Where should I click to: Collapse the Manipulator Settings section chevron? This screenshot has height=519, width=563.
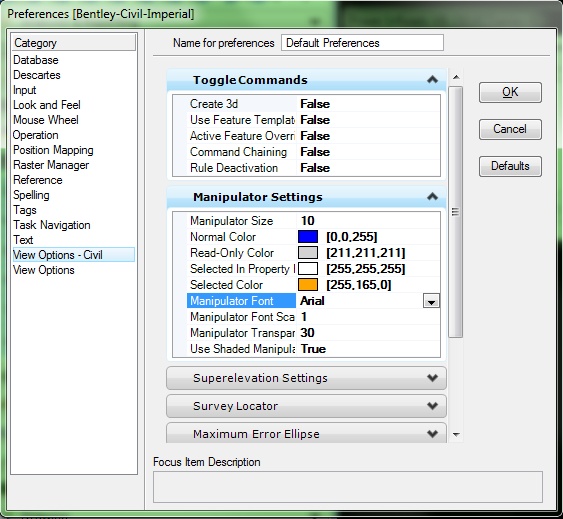(x=432, y=196)
